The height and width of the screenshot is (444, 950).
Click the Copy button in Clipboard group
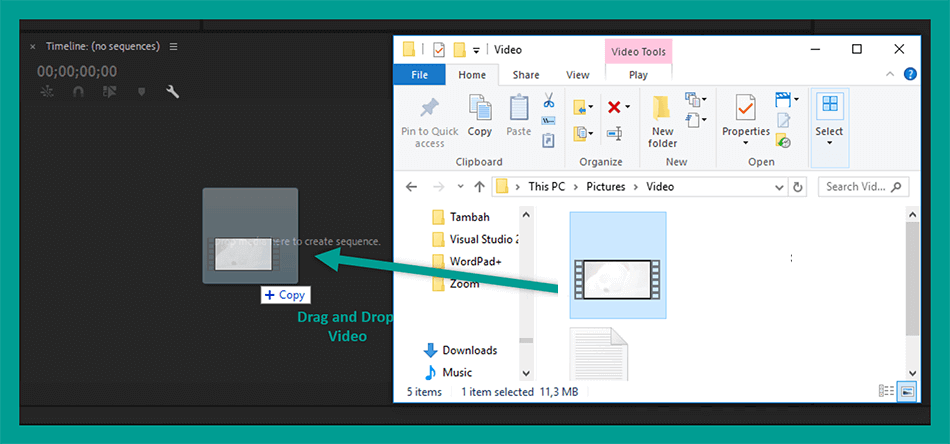[480, 116]
